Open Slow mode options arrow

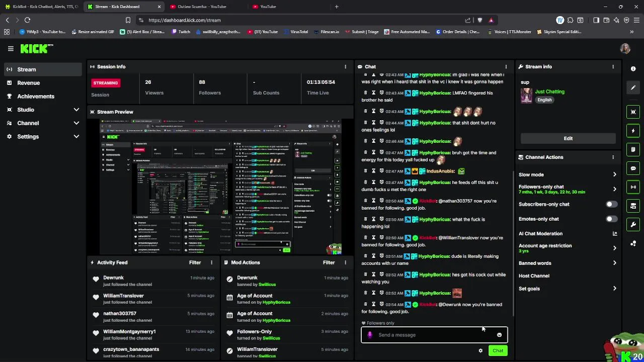click(614, 174)
